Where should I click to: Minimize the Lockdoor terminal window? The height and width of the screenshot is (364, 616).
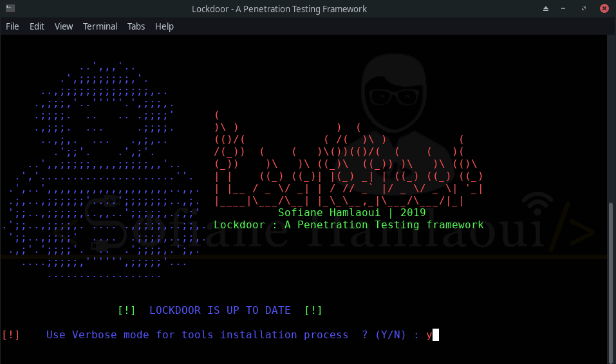[x=563, y=8]
